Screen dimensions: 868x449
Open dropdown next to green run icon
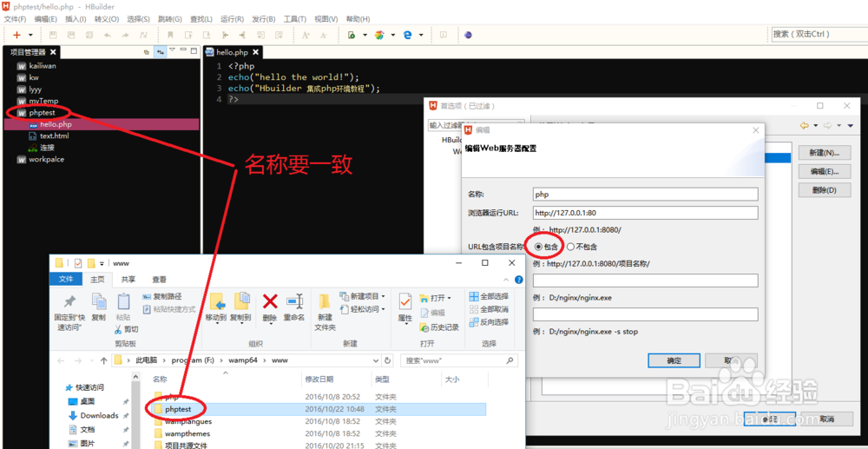coord(365,35)
